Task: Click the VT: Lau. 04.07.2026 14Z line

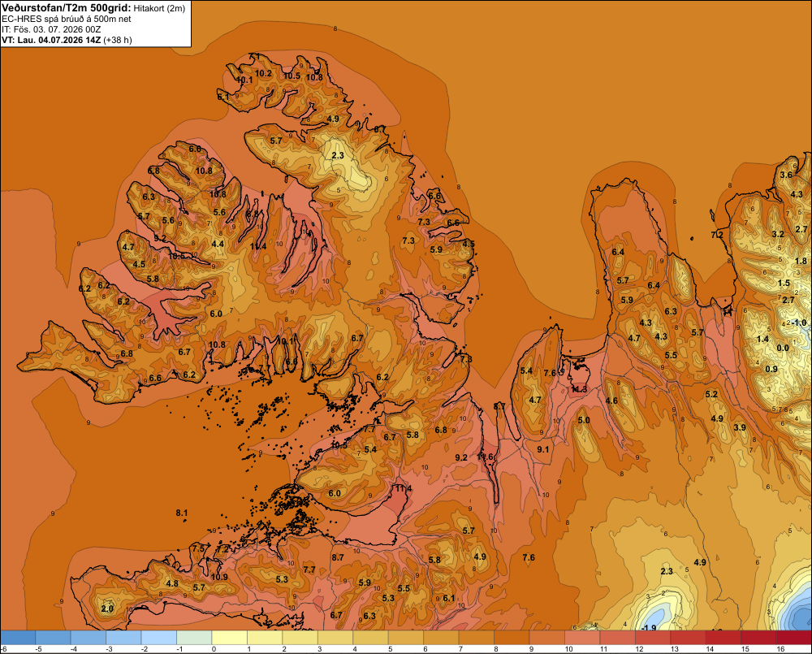Action: point(67,40)
